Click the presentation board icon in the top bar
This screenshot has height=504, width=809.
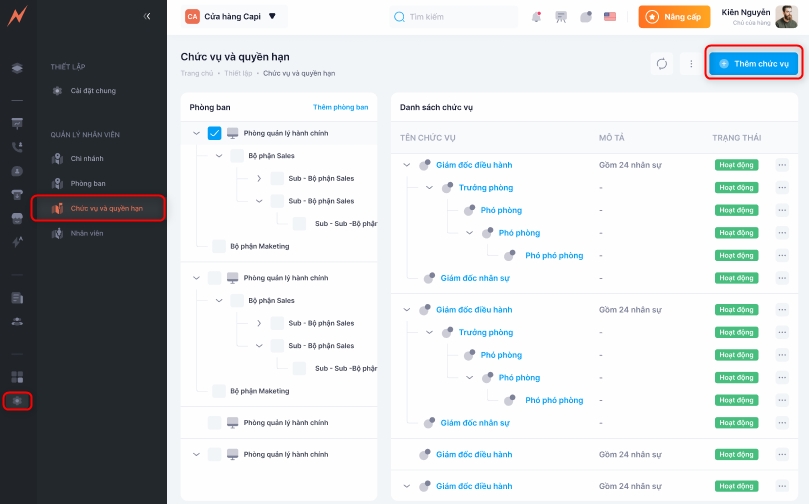(x=561, y=17)
